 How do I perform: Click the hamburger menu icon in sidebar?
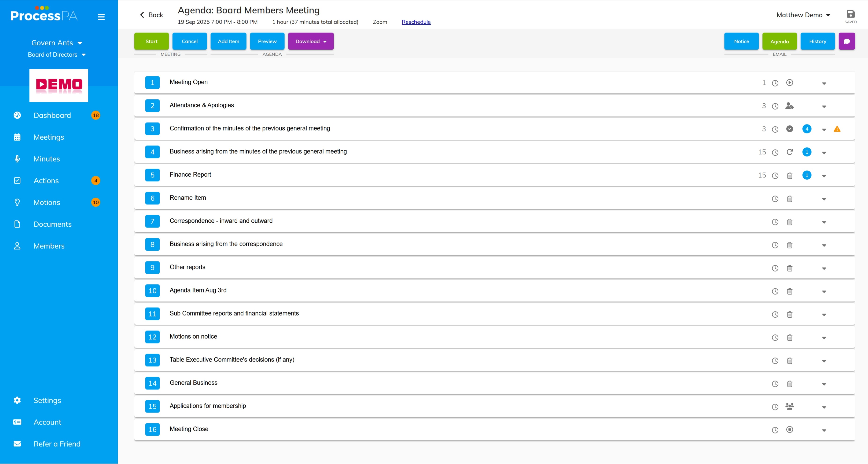101,17
